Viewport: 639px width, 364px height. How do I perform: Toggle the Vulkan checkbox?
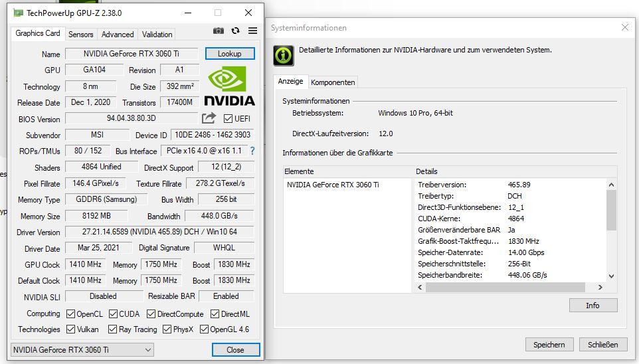coord(70,329)
